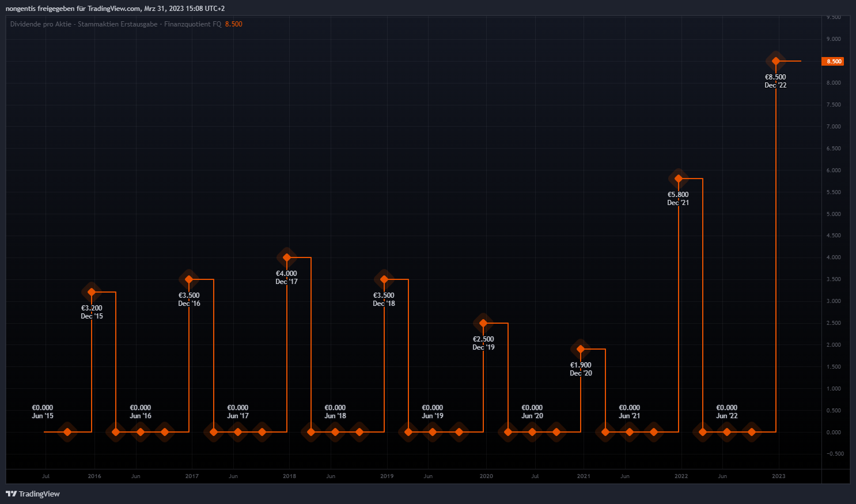Select the Dec '18 €3.500 diamond marker

[384, 279]
